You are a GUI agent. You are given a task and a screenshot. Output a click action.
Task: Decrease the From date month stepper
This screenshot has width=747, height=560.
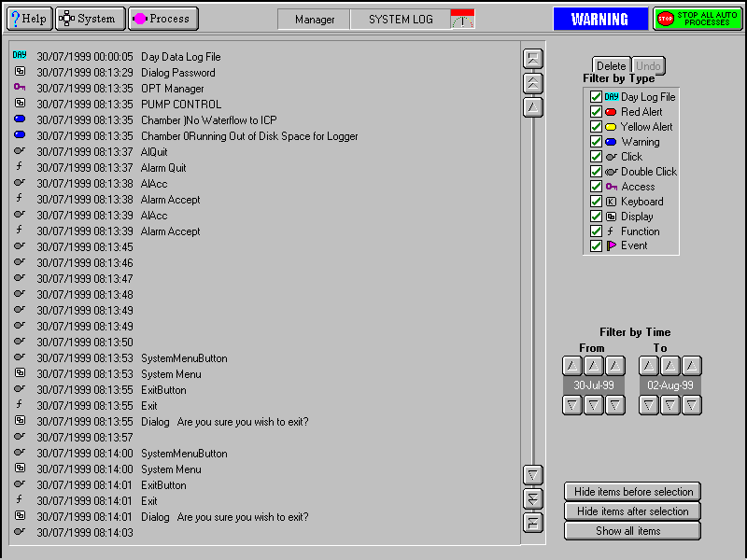point(594,405)
